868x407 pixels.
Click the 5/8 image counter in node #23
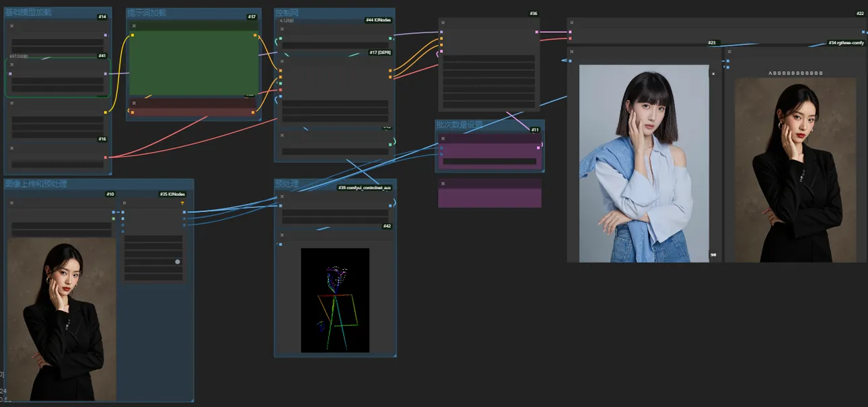(x=713, y=255)
